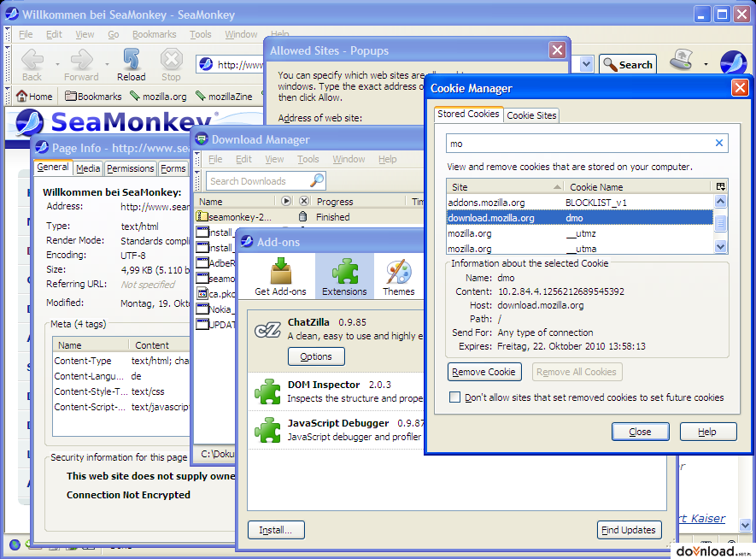Screen dimensions: 756x559
Task: Open Bookmarks menu in main SeaMonkey window
Action: click(155, 34)
